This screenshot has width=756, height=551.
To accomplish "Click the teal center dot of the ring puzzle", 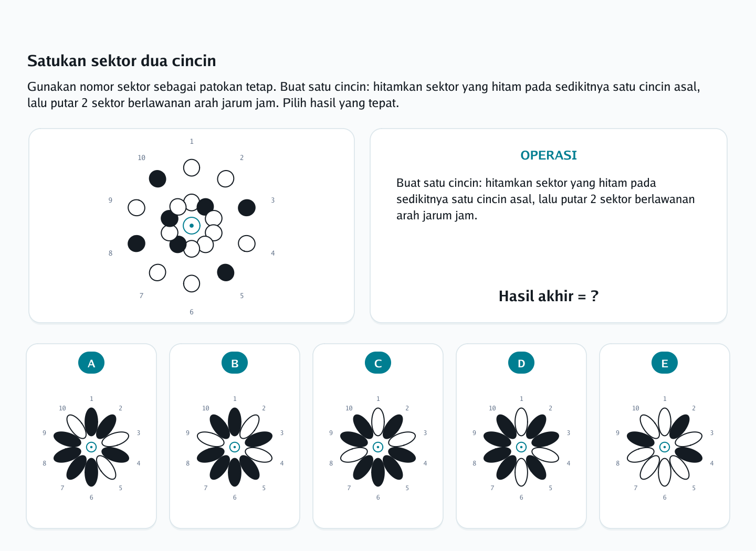I will point(192,226).
